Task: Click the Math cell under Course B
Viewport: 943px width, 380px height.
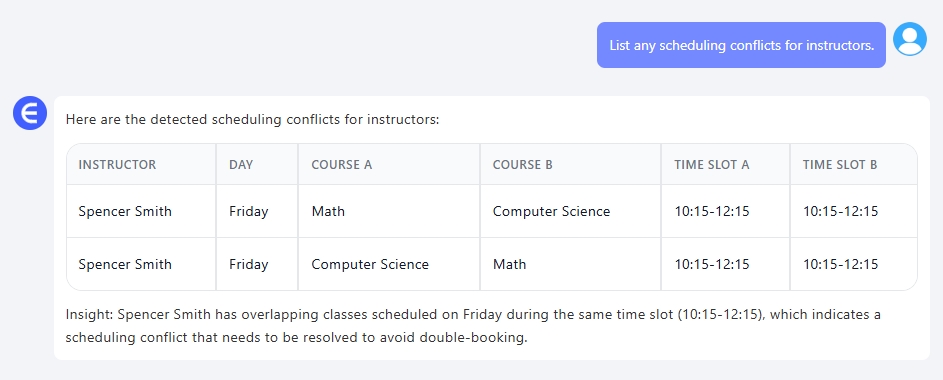Action: coord(509,265)
